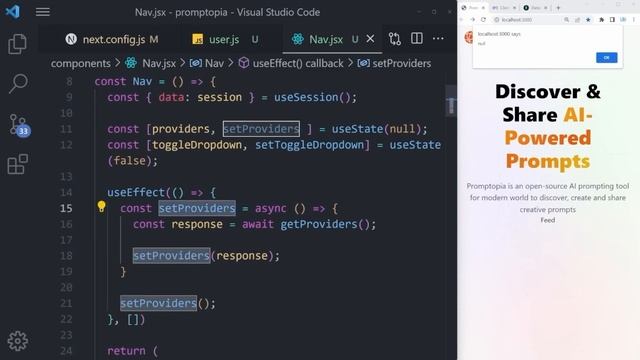
Task: Open a new browser tab
Action: (x=558, y=8)
